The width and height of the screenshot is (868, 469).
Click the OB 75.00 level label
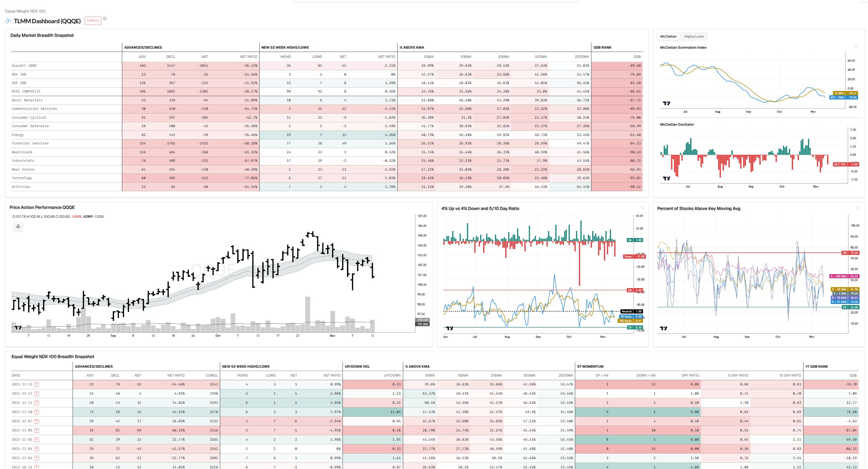pyautogui.click(x=851, y=253)
